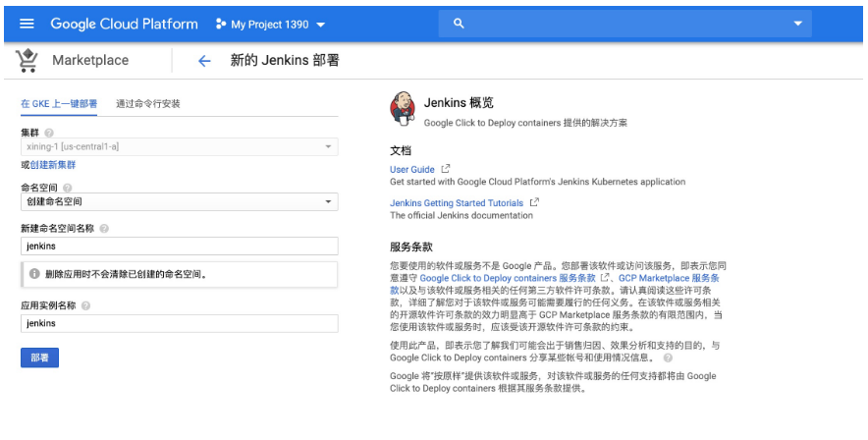Click the 服务条款 section heading
The width and height of the screenshot is (868, 440).
[411, 247]
